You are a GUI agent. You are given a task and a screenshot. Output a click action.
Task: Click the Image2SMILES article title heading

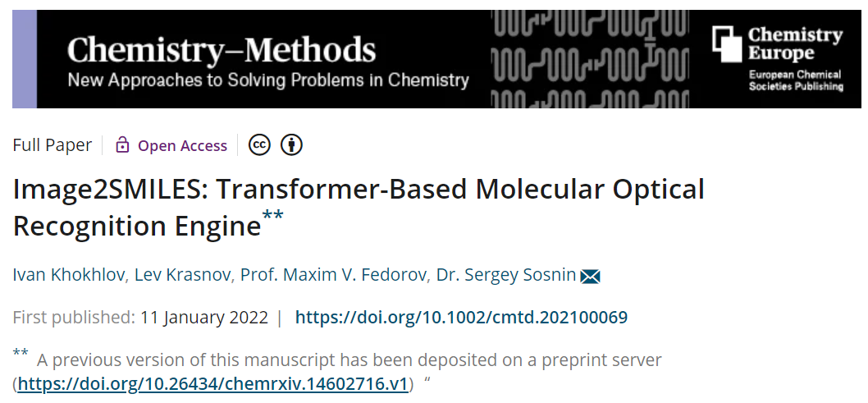pyautogui.click(x=359, y=190)
